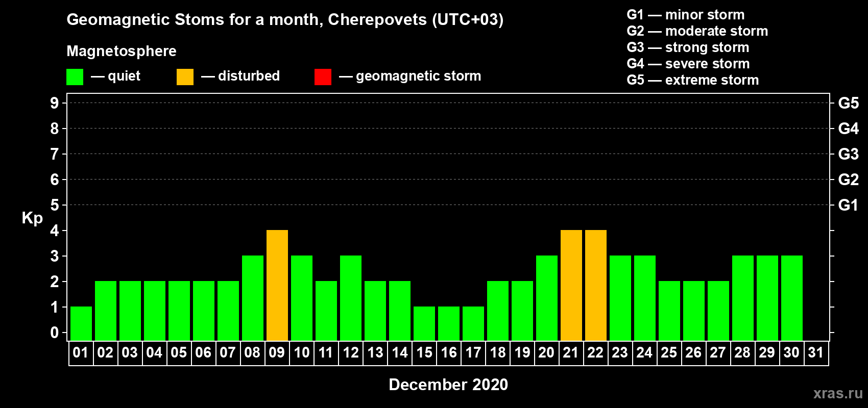Click the date label 05

coord(179,353)
